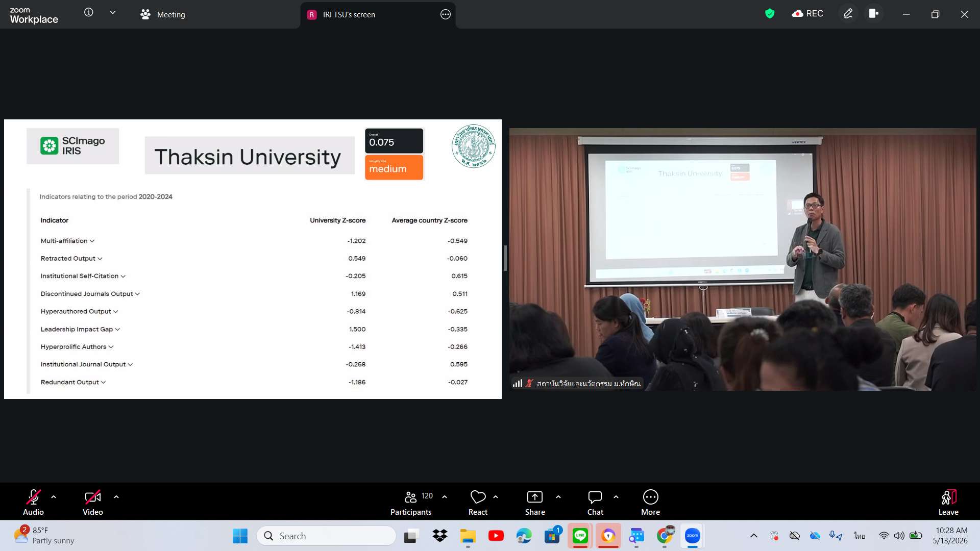Image resolution: width=980 pixels, height=551 pixels.
Task: Click the speaker video thumbnail
Action: pos(743,259)
